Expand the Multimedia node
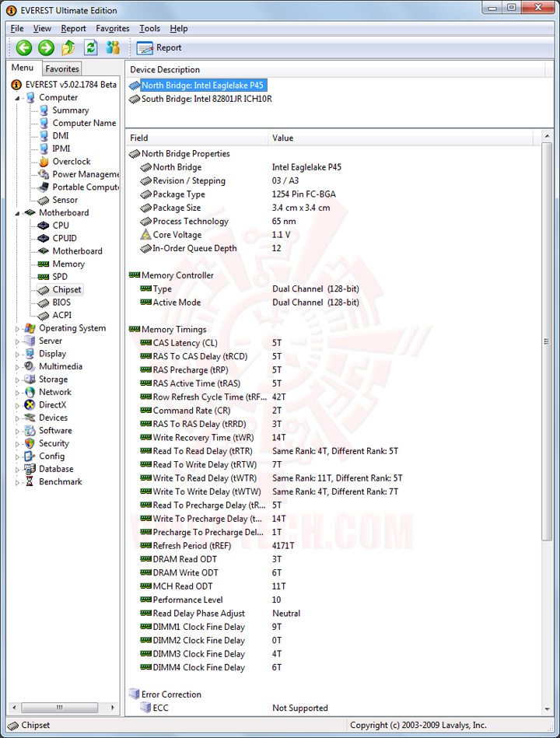This screenshot has width=560, height=738. tap(17, 366)
